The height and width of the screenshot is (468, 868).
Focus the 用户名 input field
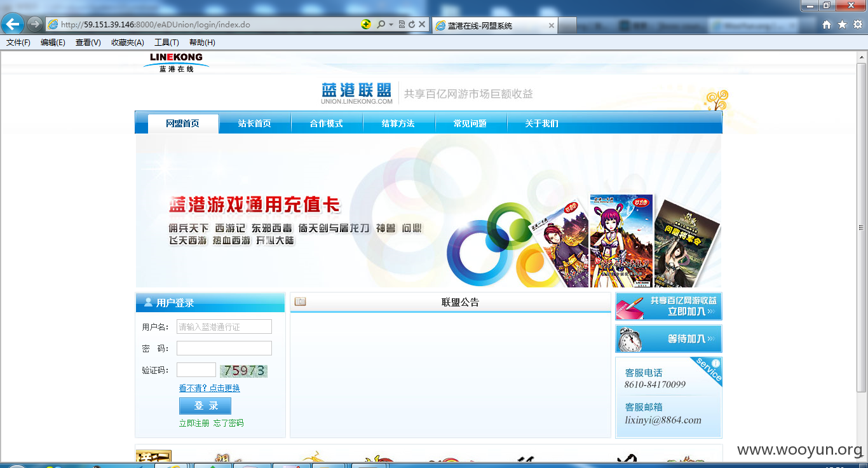pyautogui.click(x=224, y=327)
